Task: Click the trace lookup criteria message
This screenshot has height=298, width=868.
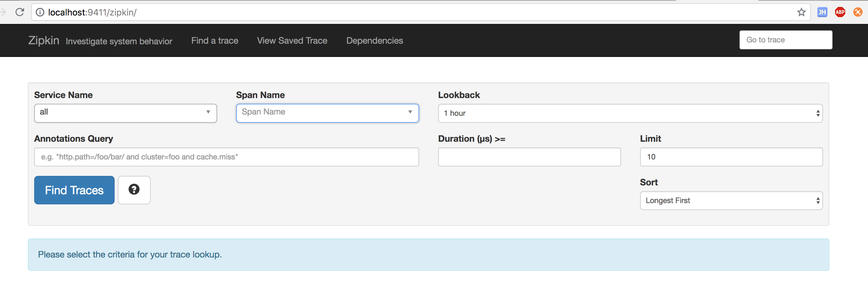Action: [130, 255]
